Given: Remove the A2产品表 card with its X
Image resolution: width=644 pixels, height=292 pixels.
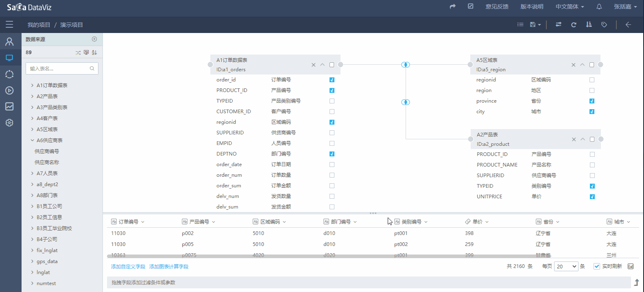Looking at the screenshot, I should point(574,139).
